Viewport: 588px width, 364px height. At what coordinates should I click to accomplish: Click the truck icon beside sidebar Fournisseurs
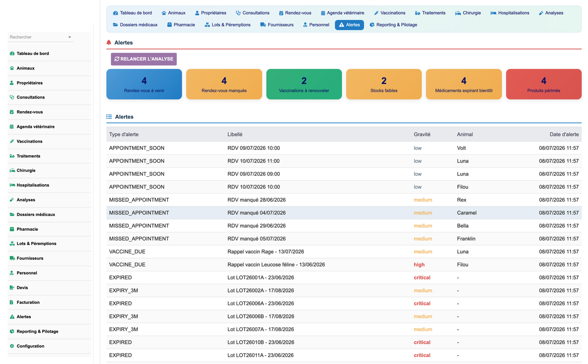(12, 258)
